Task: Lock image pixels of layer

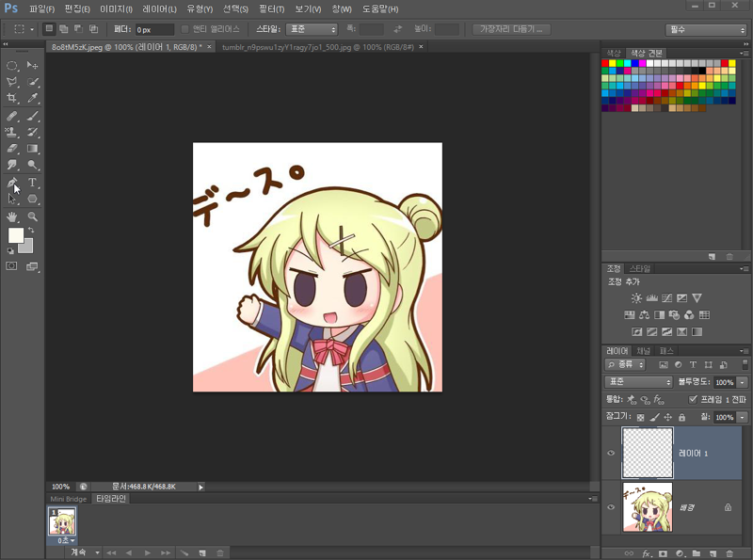Action: tap(654, 417)
